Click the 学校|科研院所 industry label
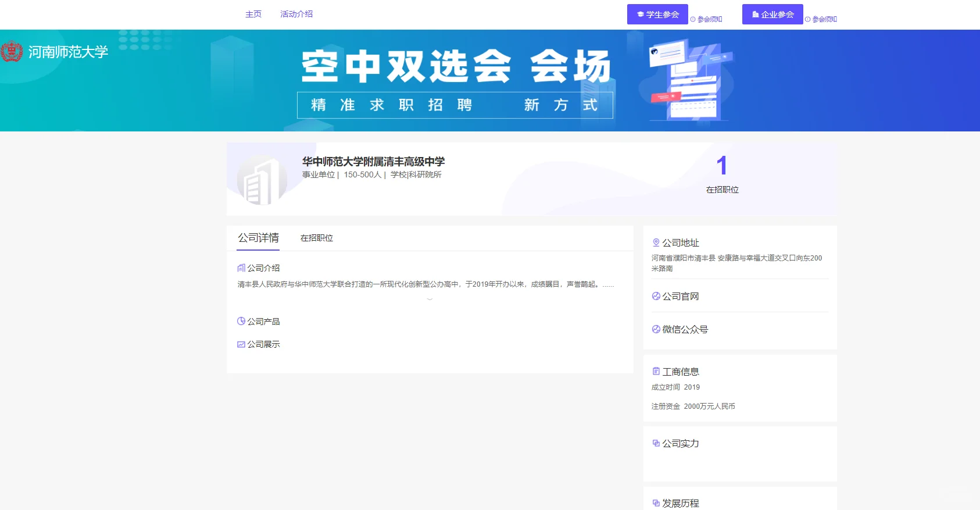980x510 pixels. point(416,174)
